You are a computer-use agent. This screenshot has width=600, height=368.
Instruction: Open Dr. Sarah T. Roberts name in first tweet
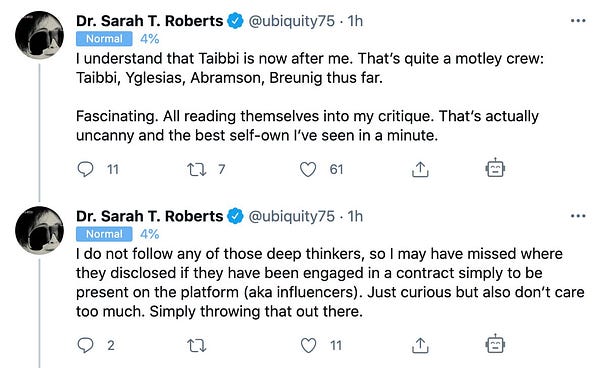pyautogui.click(x=149, y=21)
